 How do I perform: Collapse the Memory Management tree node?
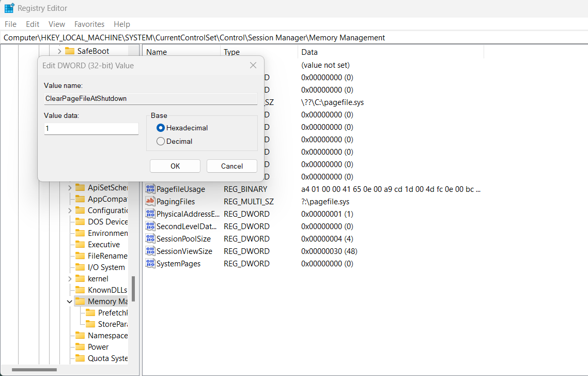(70, 302)
